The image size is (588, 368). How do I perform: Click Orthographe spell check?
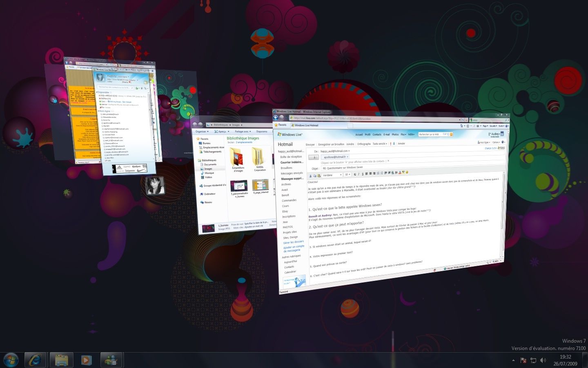pos(364,144)
